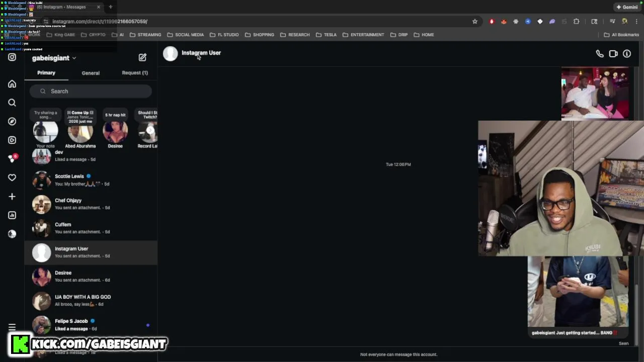This screenshot has width=644, height=362.
Task: Open shared reel thumbnail at top
Action: click(x=595, y=94)
